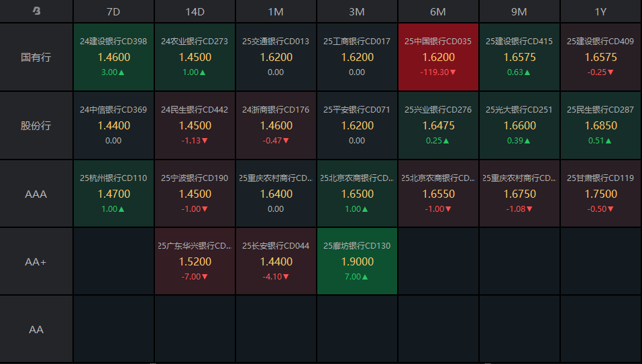Open the 24建设银行CD398 quote cell
Screen dimensions: 642x364
[x=113, y=57]
